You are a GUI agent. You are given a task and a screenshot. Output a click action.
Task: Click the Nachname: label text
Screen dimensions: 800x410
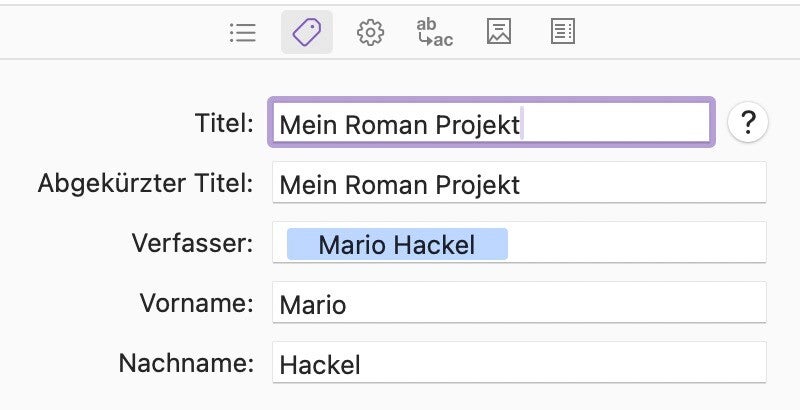coord(187,363)
